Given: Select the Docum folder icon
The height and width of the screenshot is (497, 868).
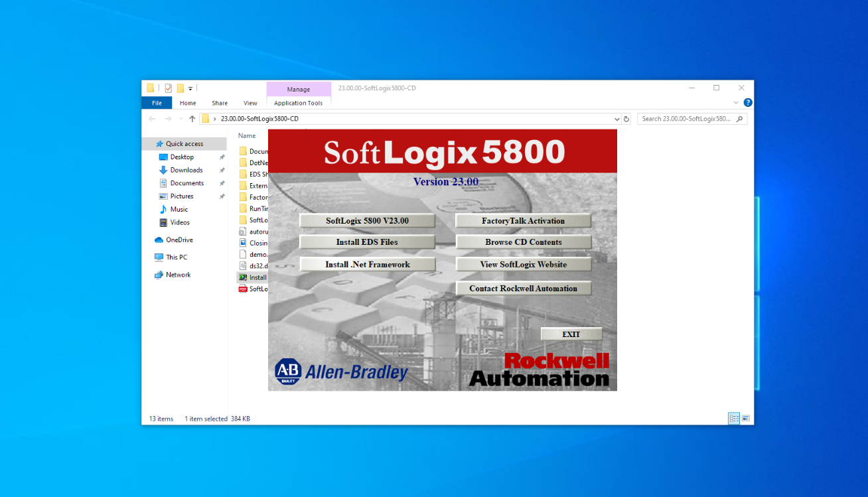Looking at the screenshot, I should (x=243, y=151).
